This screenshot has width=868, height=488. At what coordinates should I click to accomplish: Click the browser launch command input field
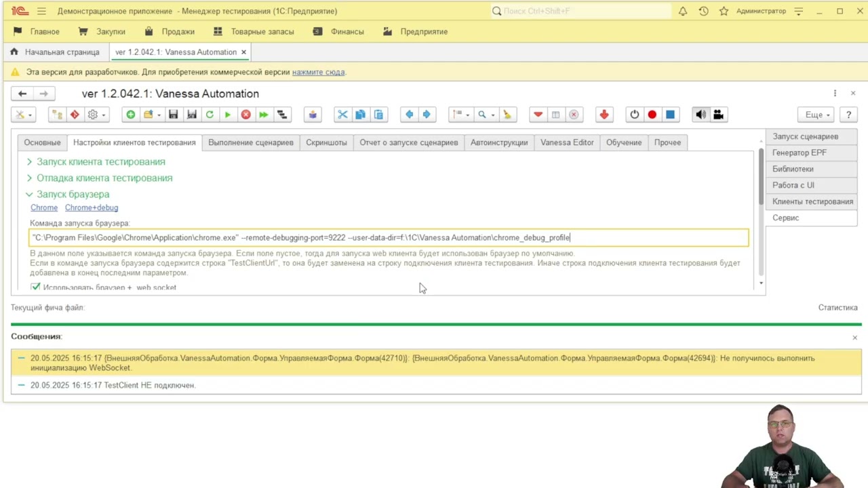[389, 238]
